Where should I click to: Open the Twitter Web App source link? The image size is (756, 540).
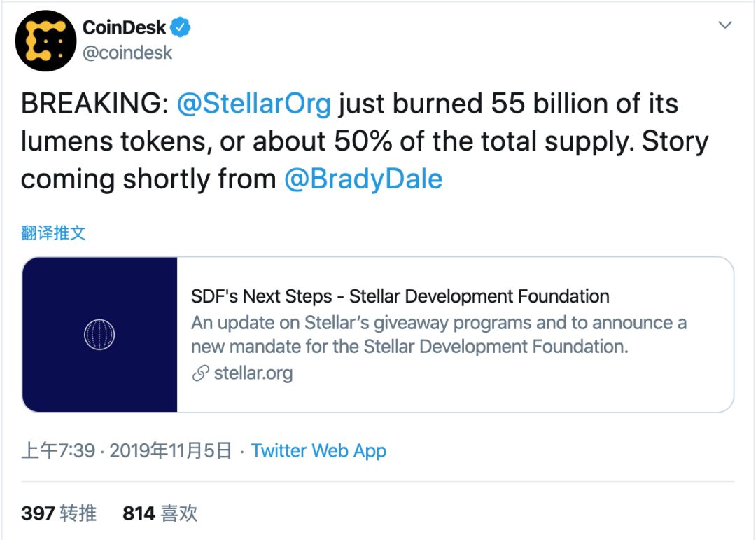[x=318, y=450]
